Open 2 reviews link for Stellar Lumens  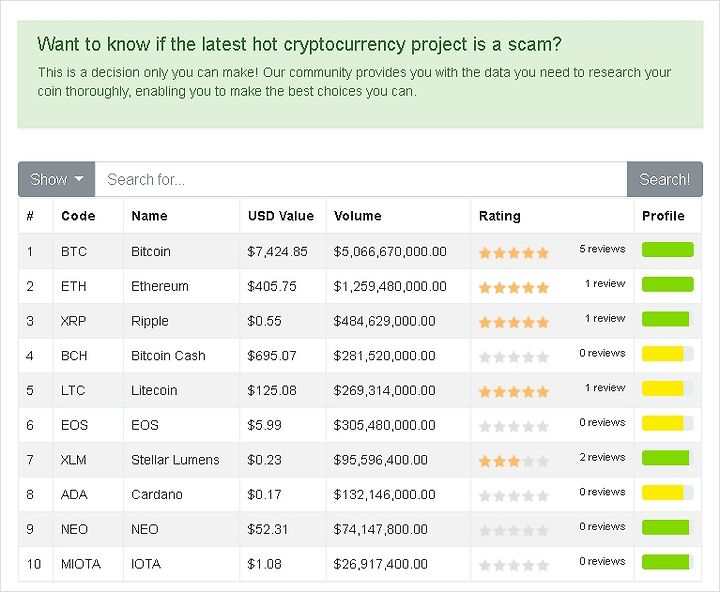pyautogui.click(x=602, y=457)
